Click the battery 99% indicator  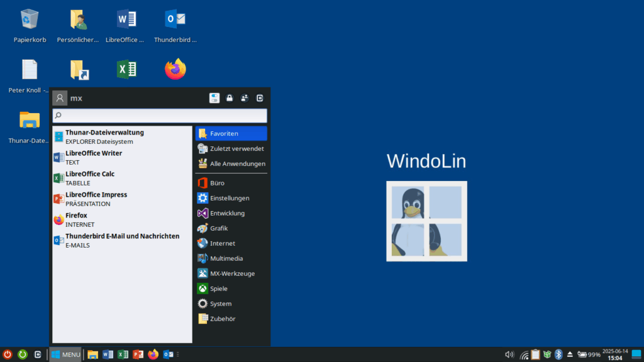[589, 354]
